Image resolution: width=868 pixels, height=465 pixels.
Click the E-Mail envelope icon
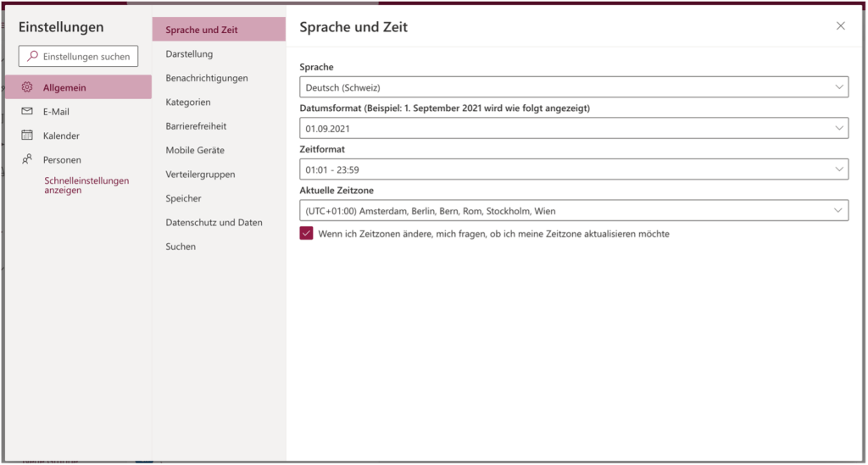click(x=27, y=111)
